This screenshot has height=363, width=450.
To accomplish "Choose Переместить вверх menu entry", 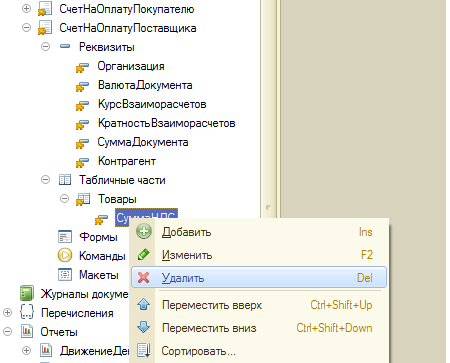I will tap(259, 305).
